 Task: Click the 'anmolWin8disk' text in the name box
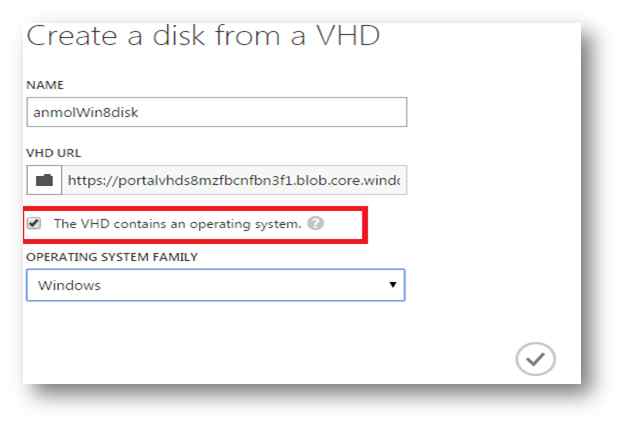(x=81, y=112)
